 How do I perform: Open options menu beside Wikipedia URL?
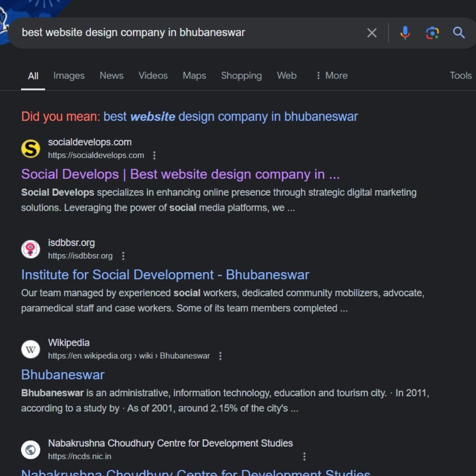[x=220, y=356]
